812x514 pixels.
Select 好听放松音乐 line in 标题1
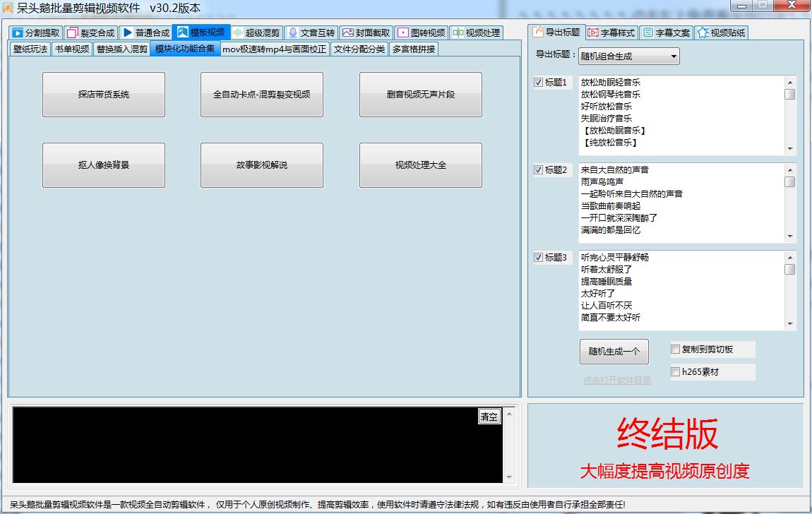point(606,106)
